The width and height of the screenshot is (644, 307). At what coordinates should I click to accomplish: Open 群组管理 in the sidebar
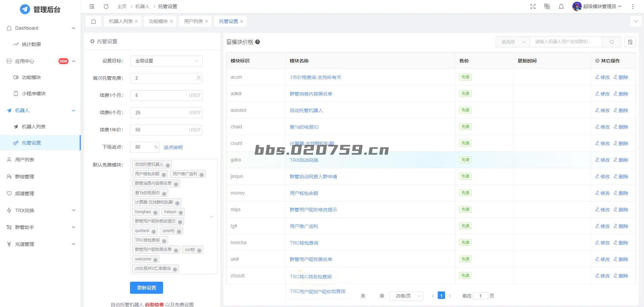tap(25, 177)
